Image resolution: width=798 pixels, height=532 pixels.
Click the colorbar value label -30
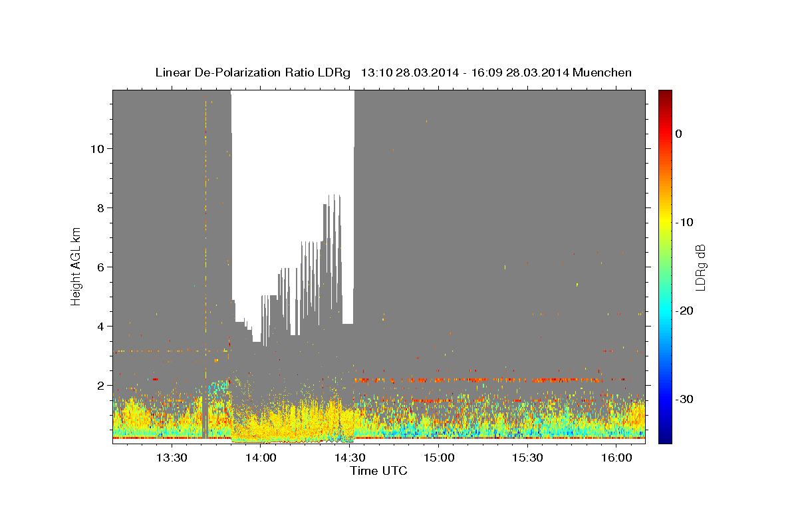pyautogui.click(x=685, y=399)
